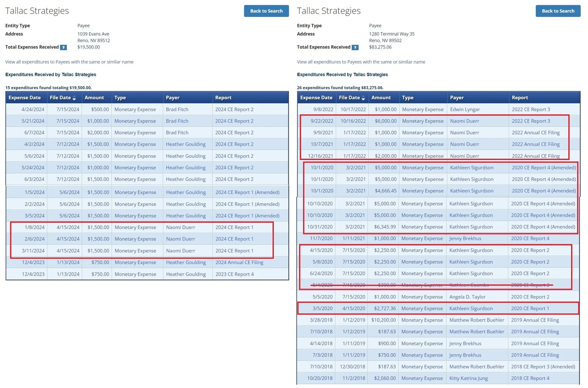Open the Total Expenses Received help icon, right page

355,47
